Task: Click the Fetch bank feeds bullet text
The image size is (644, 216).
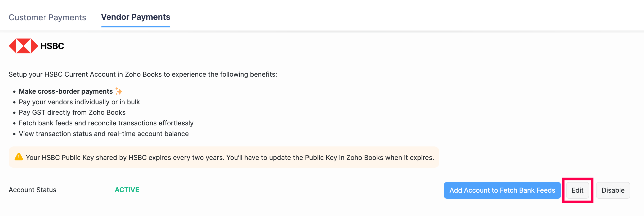Action: tap(106, 123)
